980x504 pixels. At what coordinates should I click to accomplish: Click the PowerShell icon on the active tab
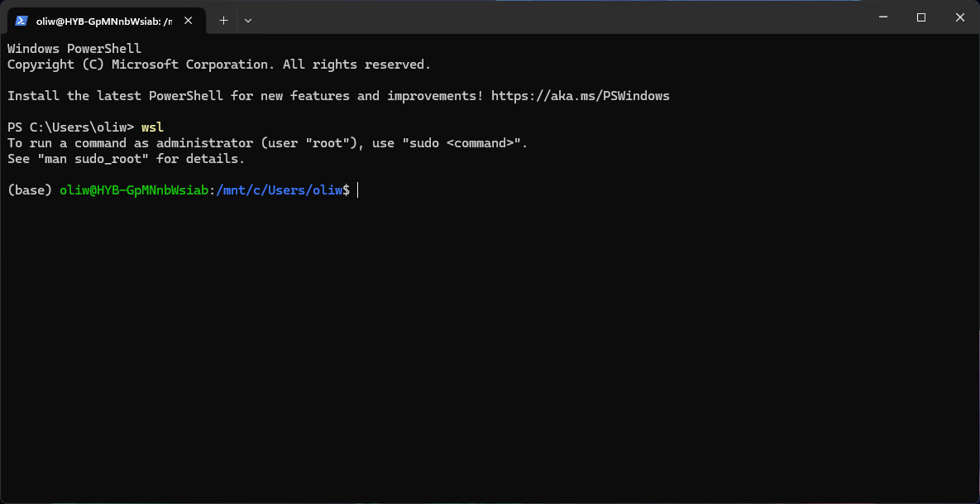coord(22,21)
